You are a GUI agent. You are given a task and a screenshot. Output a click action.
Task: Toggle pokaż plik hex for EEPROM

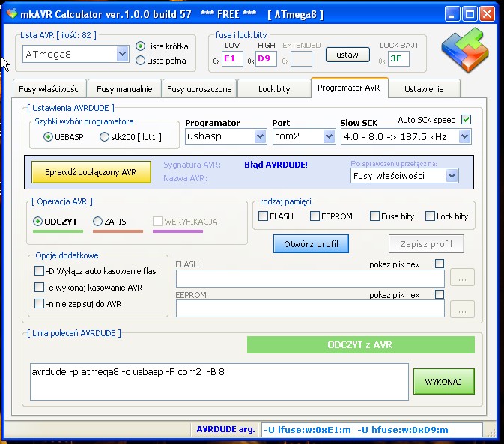[440, 294]
